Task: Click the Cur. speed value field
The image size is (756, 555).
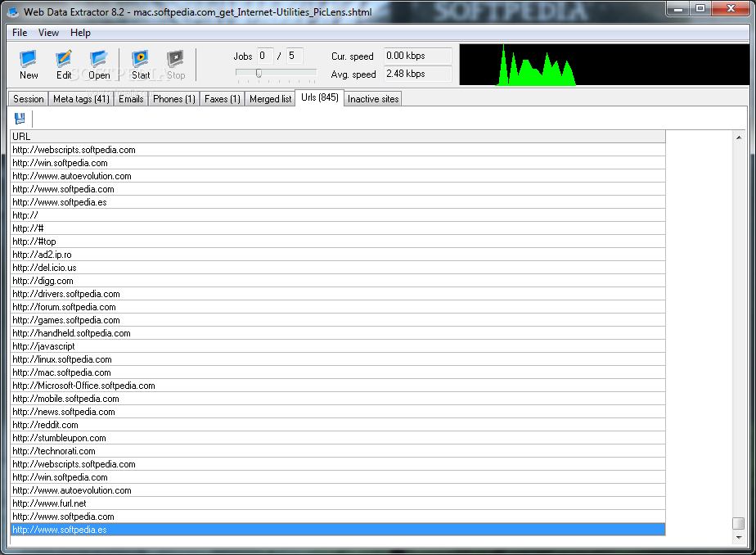Action: (417, 56)
